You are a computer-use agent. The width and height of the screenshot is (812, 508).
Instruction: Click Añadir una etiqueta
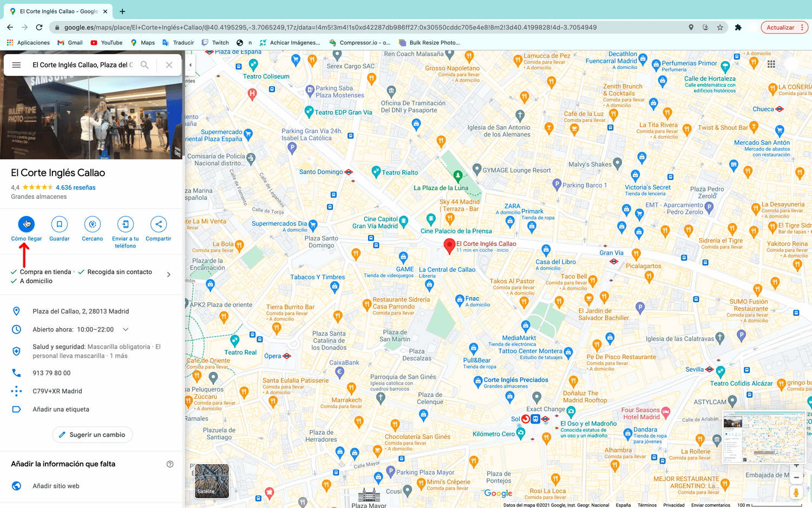(61, 409)
